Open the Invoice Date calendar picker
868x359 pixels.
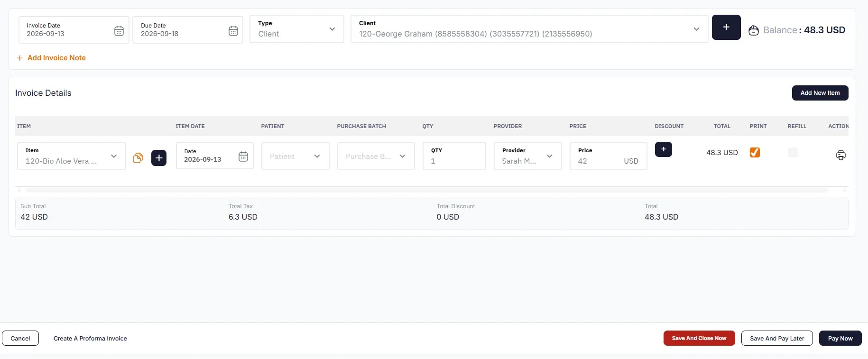point(119,31)
